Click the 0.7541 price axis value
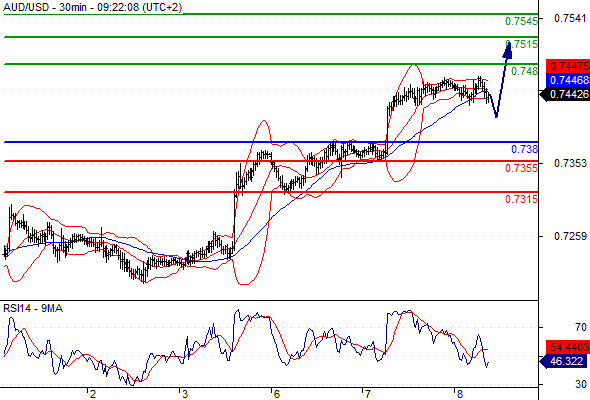 coord(570,18)
